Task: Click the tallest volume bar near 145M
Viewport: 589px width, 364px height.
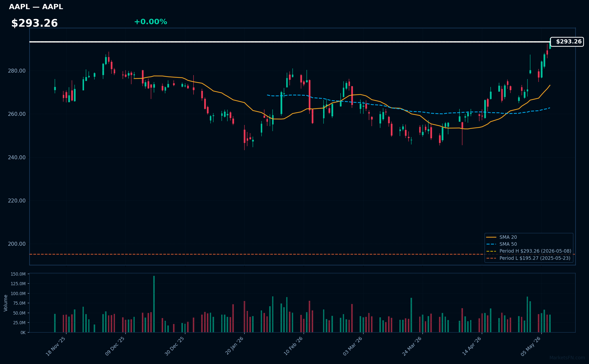Action: click(154, 304)
